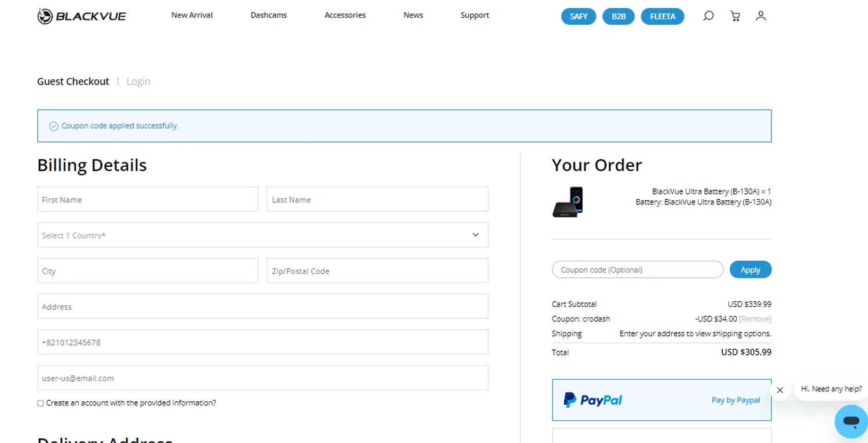Focus the email address field
The width and height of the screenshot is (868, 443).
click(x=263, y=378)
